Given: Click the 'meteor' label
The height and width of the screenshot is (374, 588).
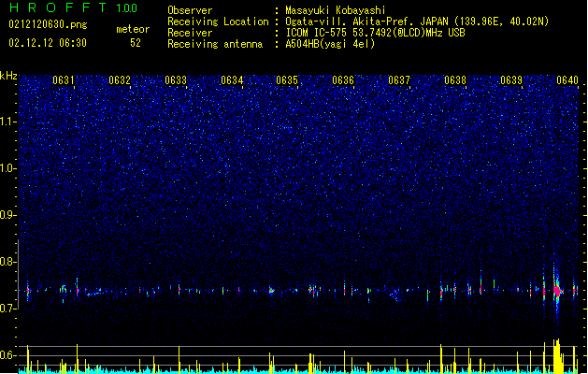Looking at the screenshot, I should coord(133,29).
